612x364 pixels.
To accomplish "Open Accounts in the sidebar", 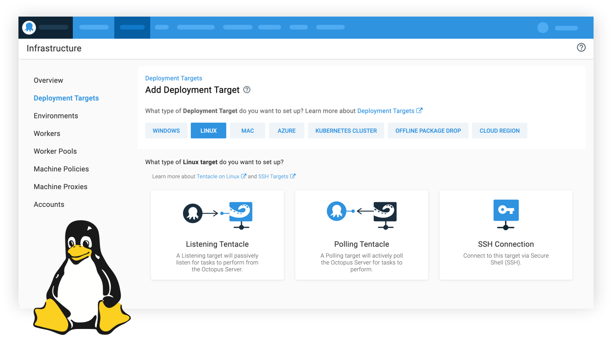I will coord(49,205).
